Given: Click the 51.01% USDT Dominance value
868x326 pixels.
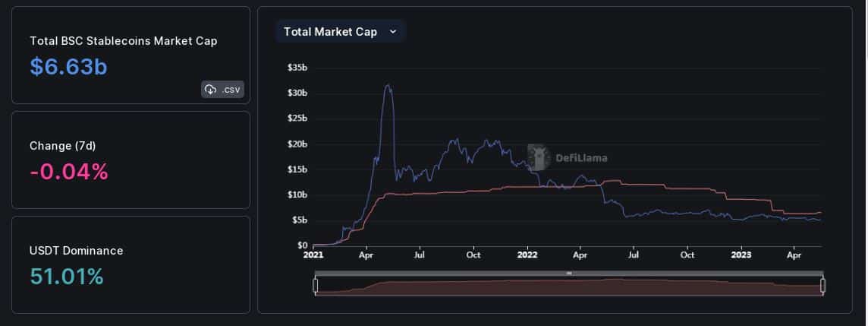Looking at the screenshot, I should click(67, 276).
